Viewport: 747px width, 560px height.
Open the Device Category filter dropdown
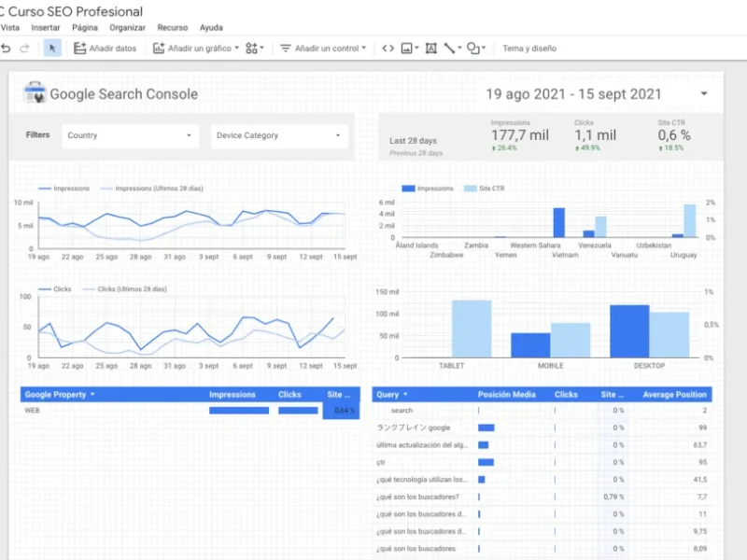(x=279, y=135)
